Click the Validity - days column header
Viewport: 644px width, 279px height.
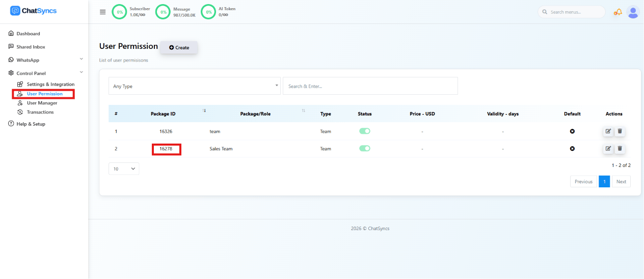(x=503, y=114)
